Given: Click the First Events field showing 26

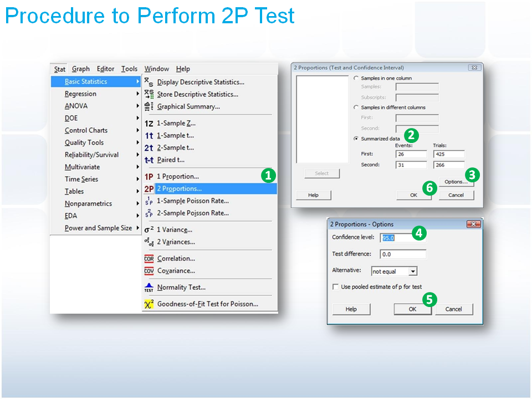Looking at the screenshot, I should point(411,154).
